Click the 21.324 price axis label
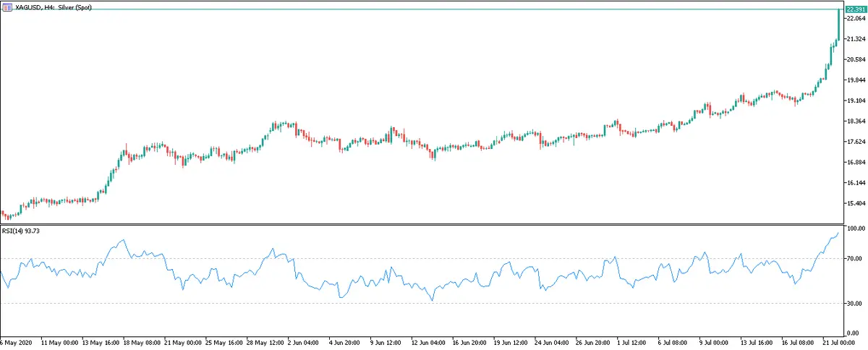Image resolution: width=868 pixels, height=350 pixels. pos(854,39)
